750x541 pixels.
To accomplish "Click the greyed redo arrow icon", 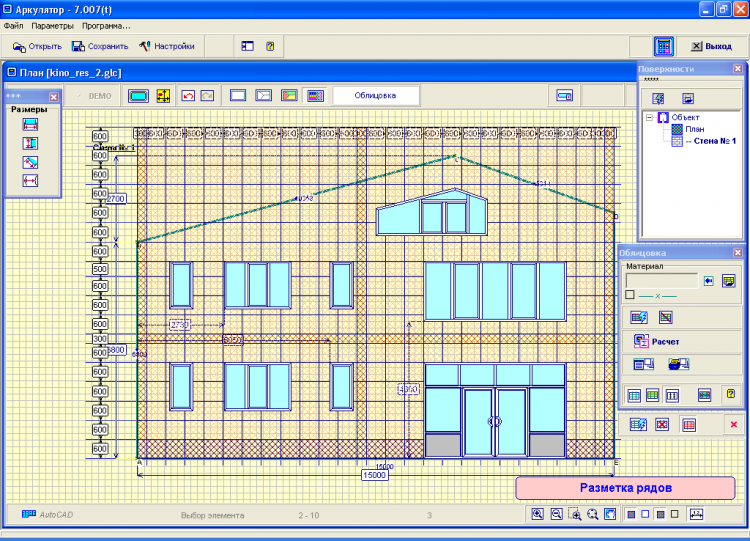I will 207,96.
